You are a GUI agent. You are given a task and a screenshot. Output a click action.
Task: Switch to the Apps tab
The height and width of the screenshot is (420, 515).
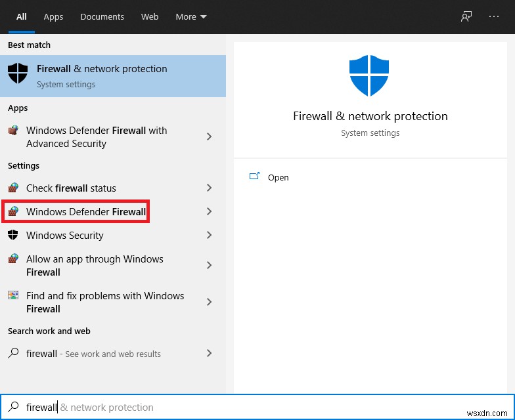[53, 17]
